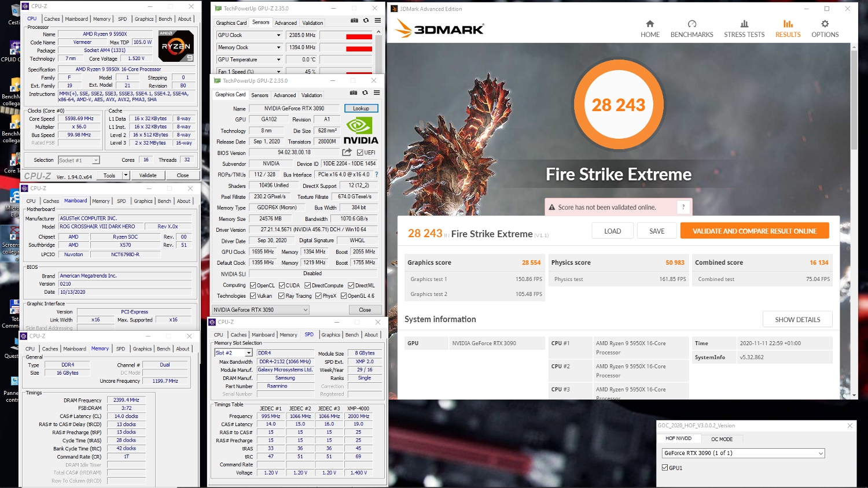Click the Ryzen logo in CPU-Z
This screenshot has width=868, height=488.
[176, 46]
